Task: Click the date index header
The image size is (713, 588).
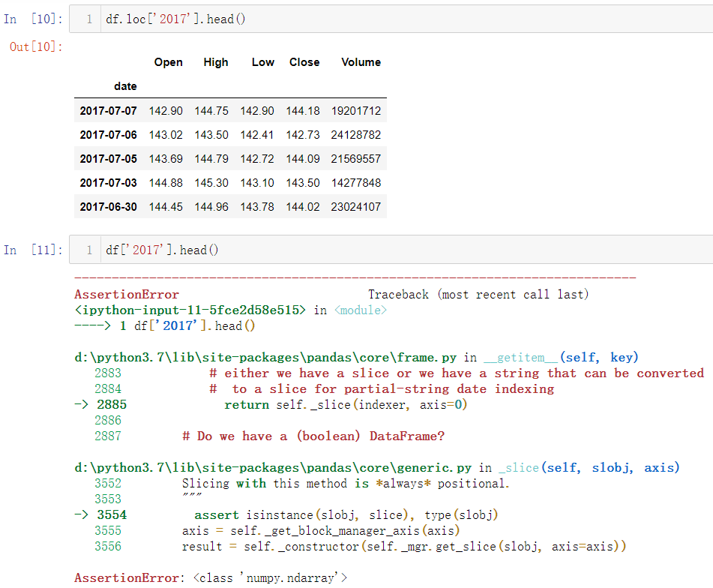Action: [x=125, y=86]
